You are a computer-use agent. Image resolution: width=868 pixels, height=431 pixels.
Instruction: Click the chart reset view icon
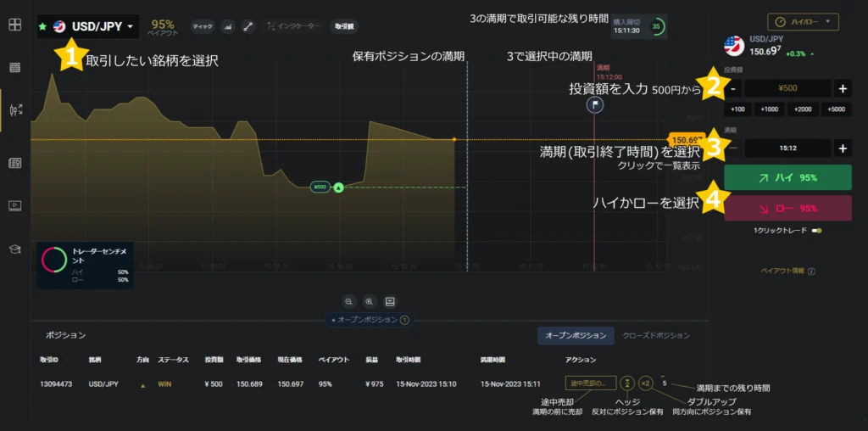[x=390, y=301]
